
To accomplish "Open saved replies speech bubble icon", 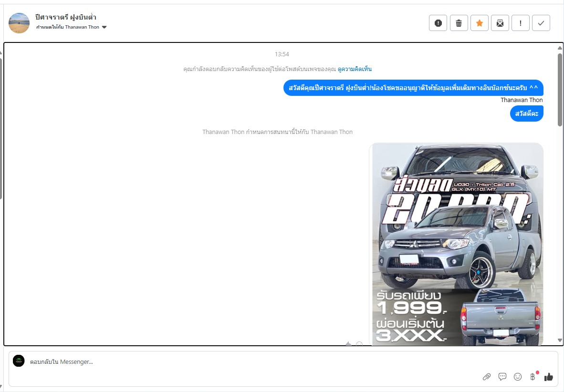I will click(x=502, y=377).
